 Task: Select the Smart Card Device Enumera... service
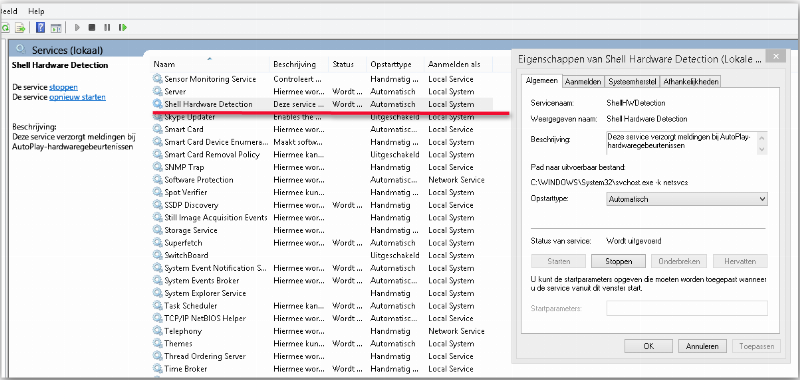(x=215, y=142)
